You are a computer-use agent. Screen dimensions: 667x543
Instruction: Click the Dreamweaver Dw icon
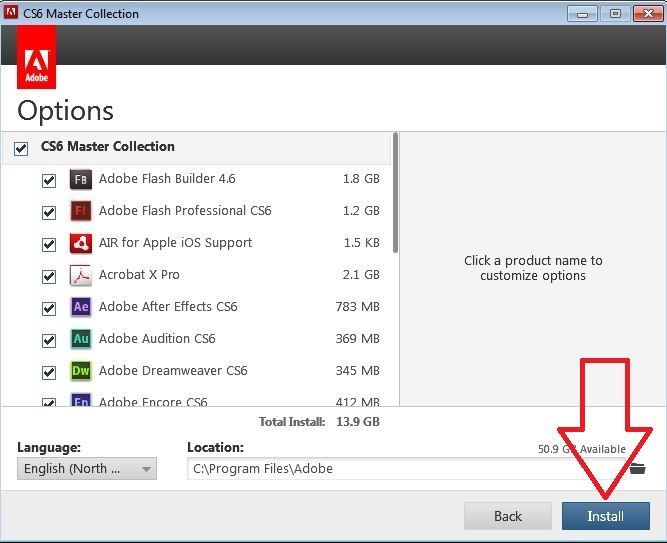click(x=80, y=371)
